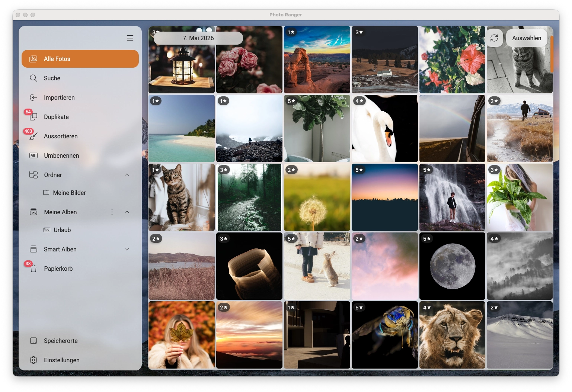The image size is (572, 392).
Task: Click the Suche magnifying glass icon
Action: point(33,78)
